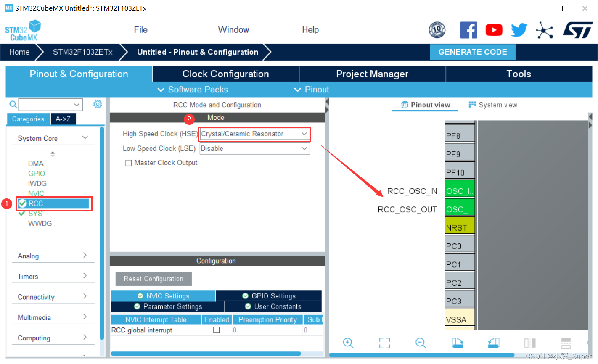The height and width of the screenshot is (364, 598).
Task: Open the File menu
Action: pyautogui.click(x=140, y=30)
